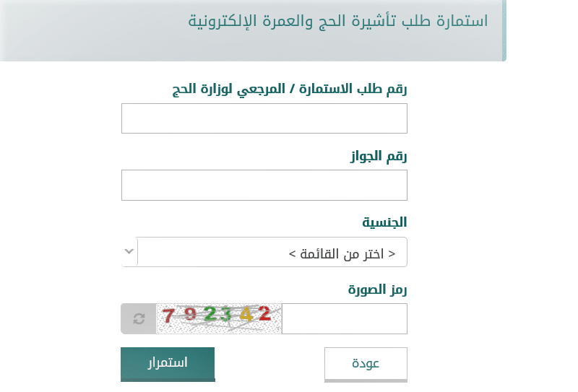
Task: Click the green digit 3 in captcha
Action: [x=225, y=315]
